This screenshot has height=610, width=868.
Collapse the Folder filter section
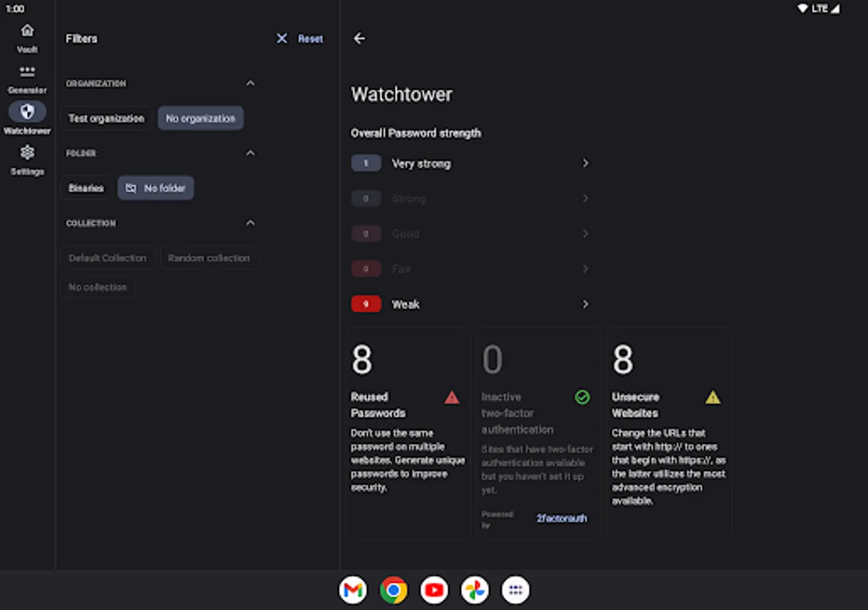click(250, 153)
